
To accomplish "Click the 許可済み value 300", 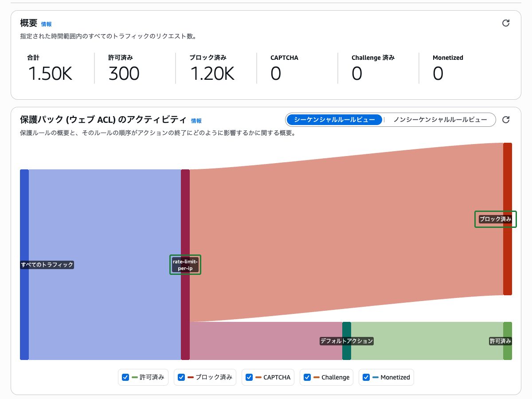I will click(x=124, y=74).
